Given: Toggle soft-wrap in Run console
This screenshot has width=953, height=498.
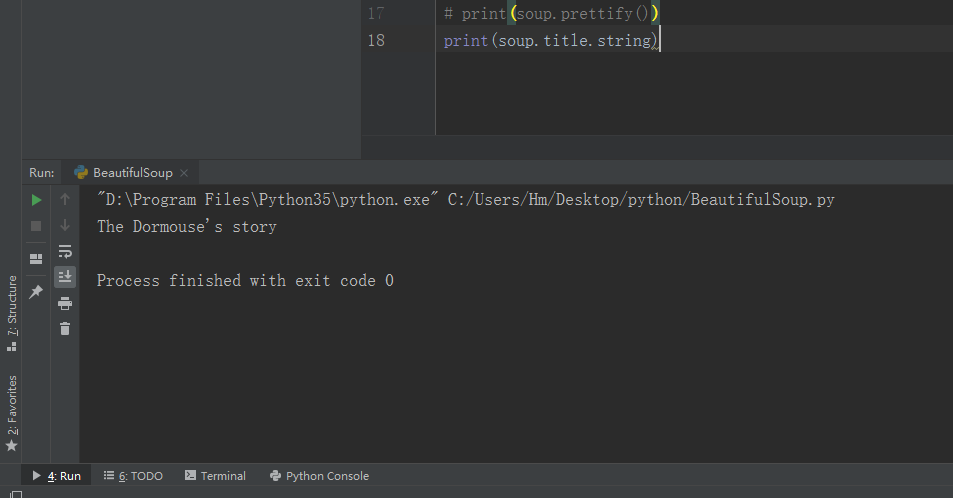Looking at the screenshot, I should [x=65, y=251].
